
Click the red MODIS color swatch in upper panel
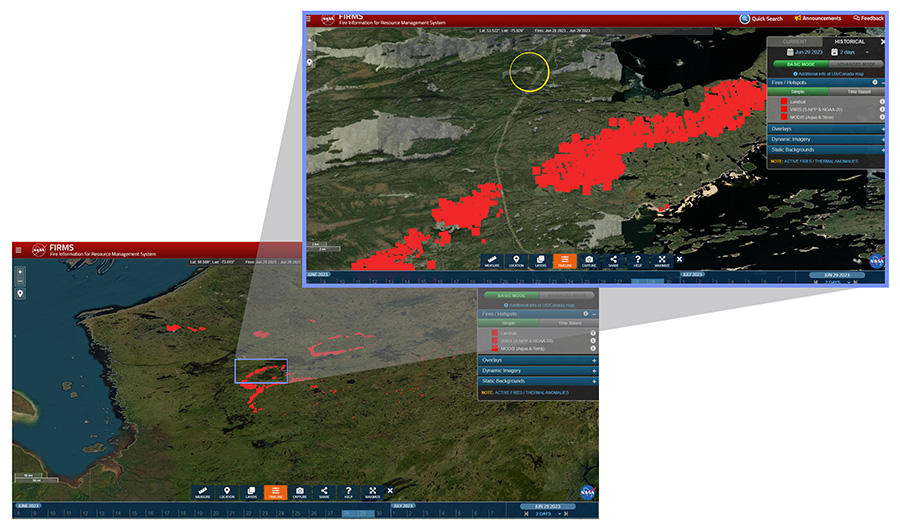783,117
